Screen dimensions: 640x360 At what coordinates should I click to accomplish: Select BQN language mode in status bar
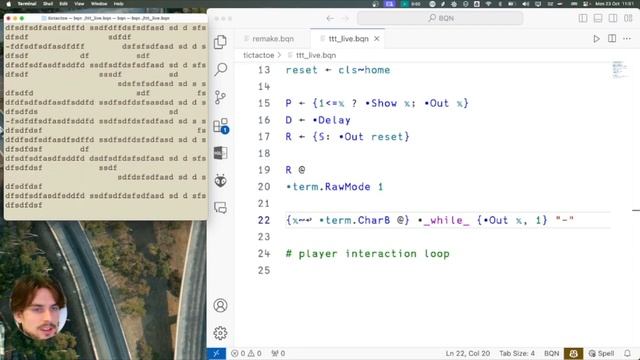[551, 353]
